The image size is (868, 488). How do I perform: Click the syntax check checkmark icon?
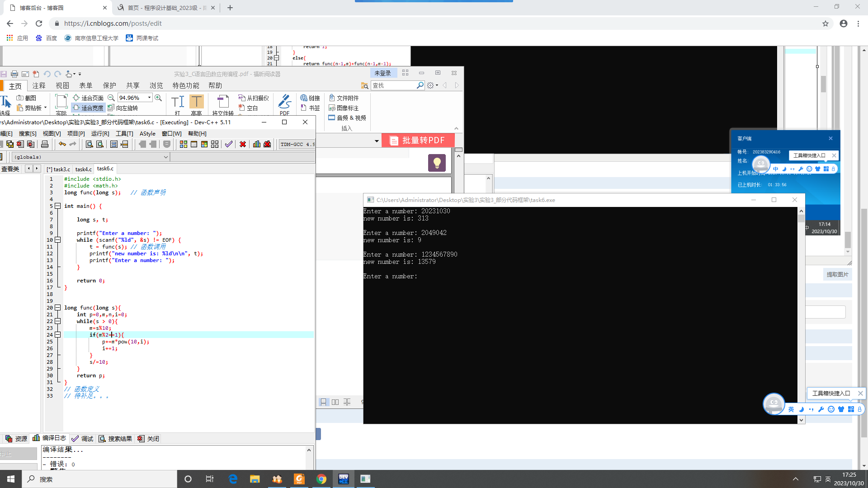click(229, 144)
